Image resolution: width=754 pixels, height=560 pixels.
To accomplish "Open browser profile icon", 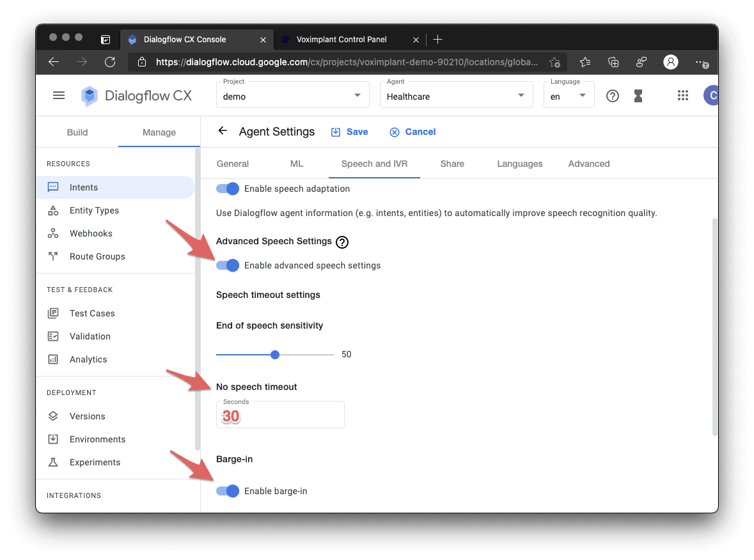I will [x=670, y=62].
